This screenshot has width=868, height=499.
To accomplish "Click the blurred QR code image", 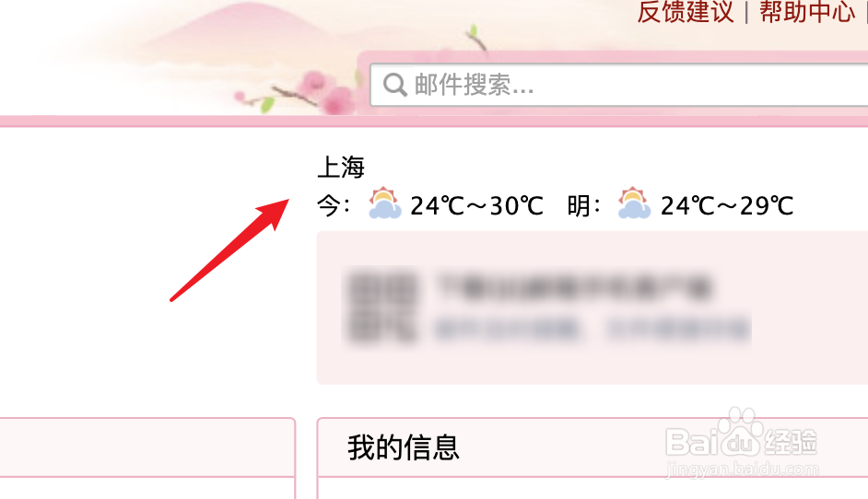I will click(382, 305).
